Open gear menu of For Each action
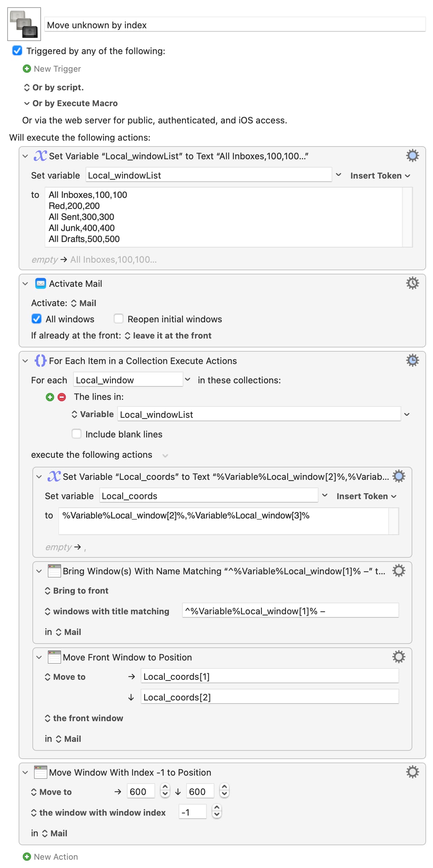The image size is (433, 868). 412,361
